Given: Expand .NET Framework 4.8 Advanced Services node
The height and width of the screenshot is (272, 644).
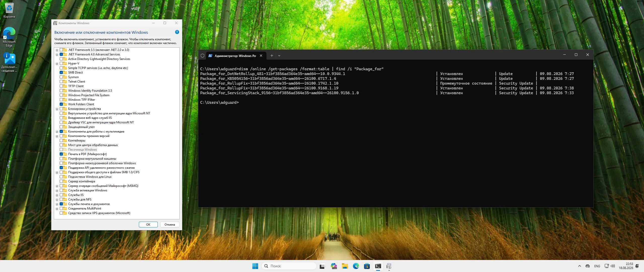Looking at the screenshot, I should point(57,55).
